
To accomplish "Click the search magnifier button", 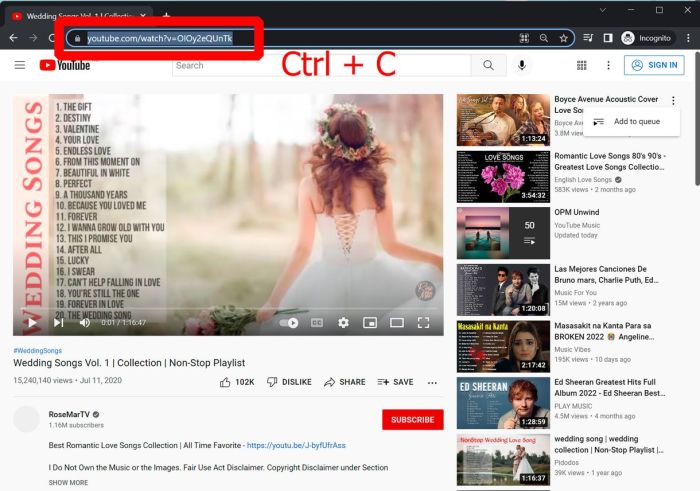I will click(488, 65).
